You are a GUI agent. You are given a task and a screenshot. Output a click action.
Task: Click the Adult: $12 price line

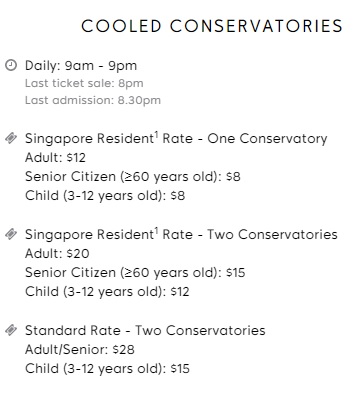coord(55,157)
